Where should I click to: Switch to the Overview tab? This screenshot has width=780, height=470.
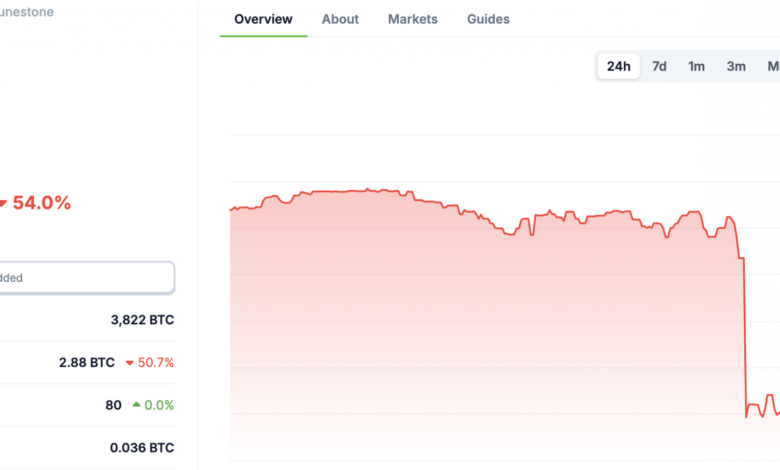(x=263, y=19)
